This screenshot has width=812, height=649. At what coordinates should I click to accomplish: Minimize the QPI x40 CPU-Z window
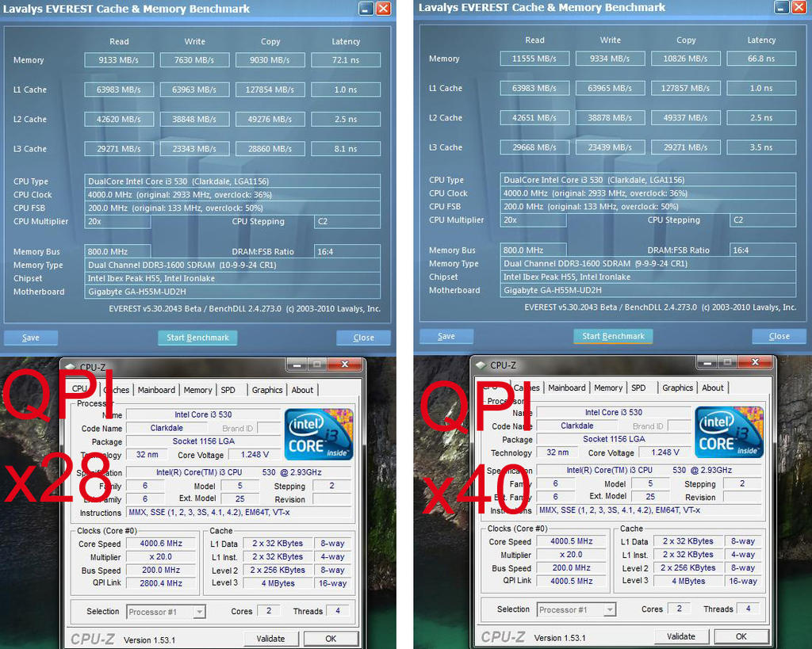click(707, 362)
